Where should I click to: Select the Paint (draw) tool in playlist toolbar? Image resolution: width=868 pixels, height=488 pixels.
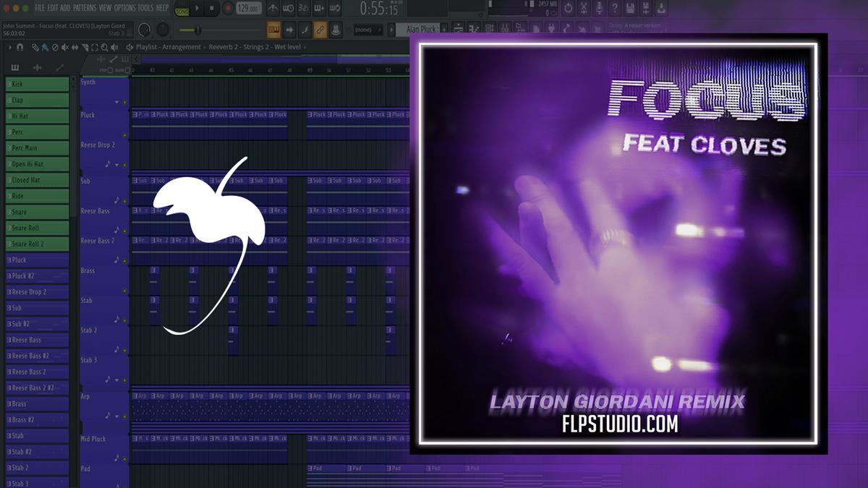[45, 47]
